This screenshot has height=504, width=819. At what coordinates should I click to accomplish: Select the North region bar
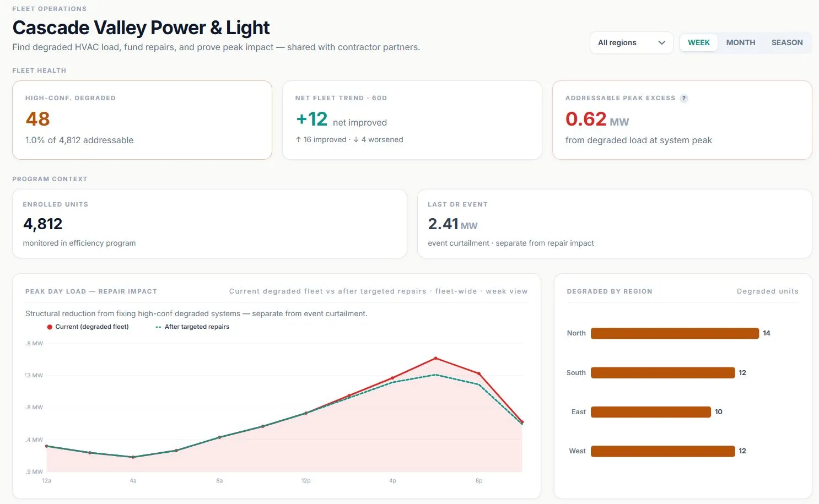coord(675,333)
